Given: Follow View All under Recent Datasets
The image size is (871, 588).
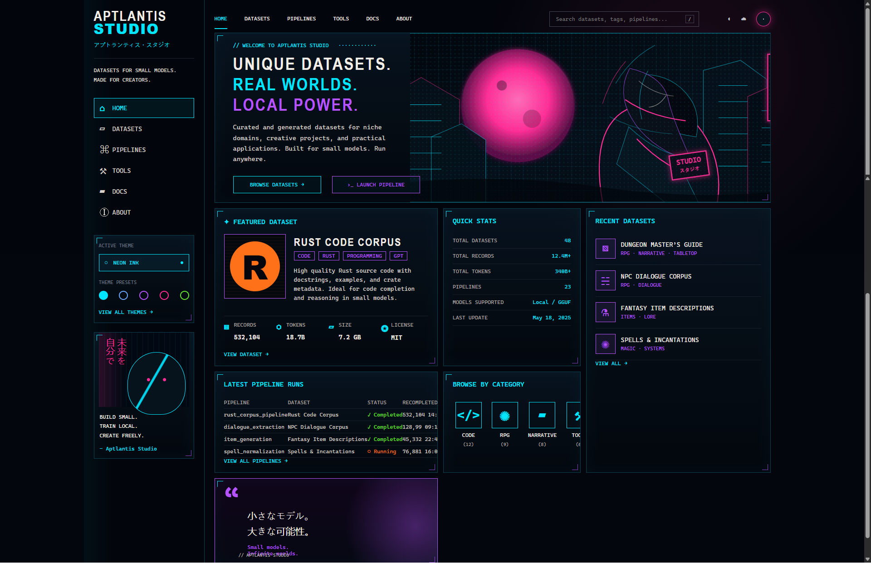Looking at the screenshot, I should (612, 364).
